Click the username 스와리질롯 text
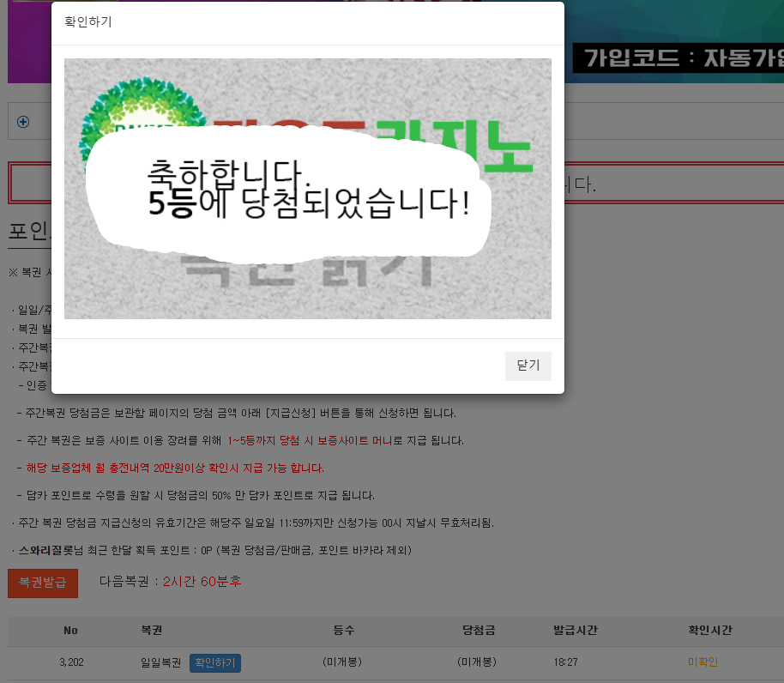The height and width of the screenshot is (683, 784). [x=46, y=551]
